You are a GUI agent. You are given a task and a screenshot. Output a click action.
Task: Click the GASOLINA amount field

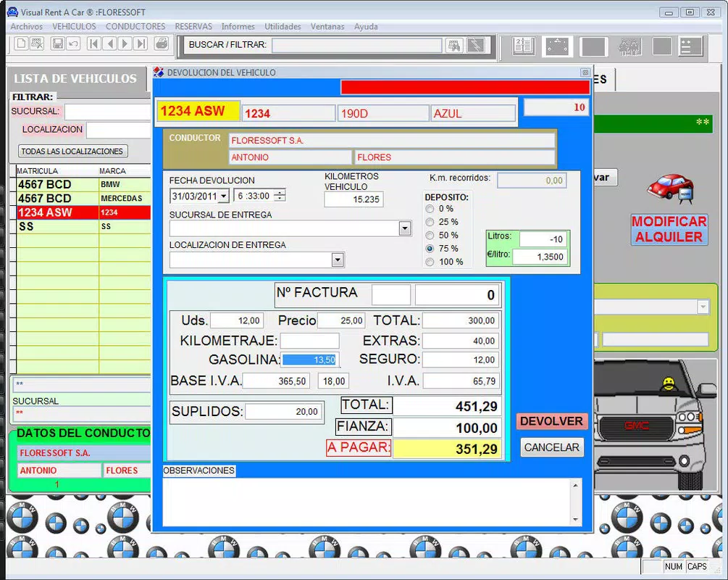[x=310, y=360]
